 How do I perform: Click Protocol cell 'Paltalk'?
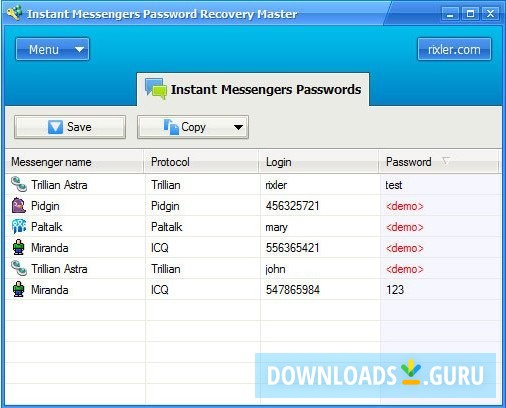[167, 227]
